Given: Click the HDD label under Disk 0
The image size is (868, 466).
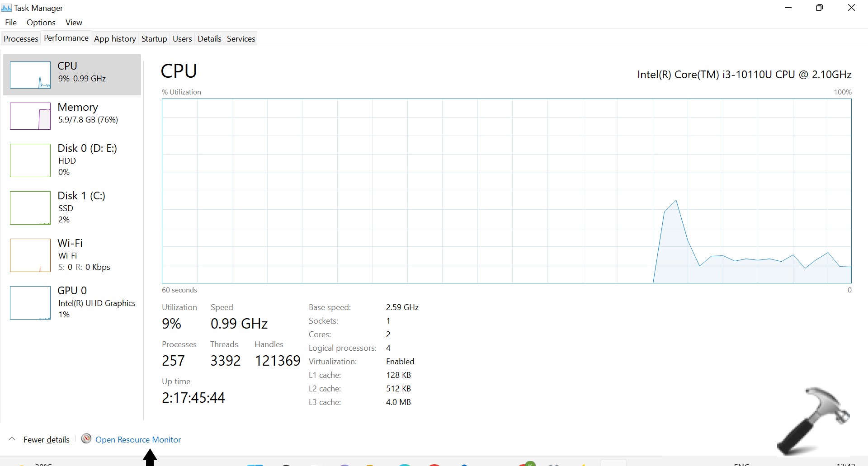Looking at the screenshot, I should (x=67, y=161).
